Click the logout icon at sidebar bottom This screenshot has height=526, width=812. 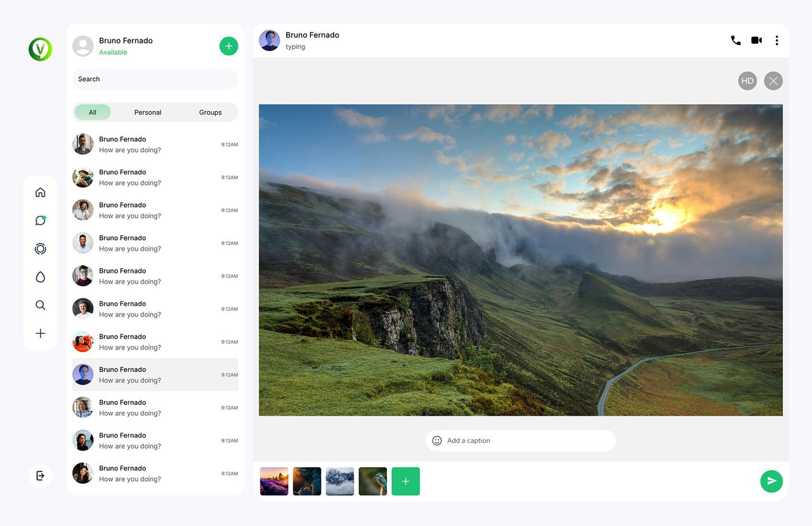40,476
